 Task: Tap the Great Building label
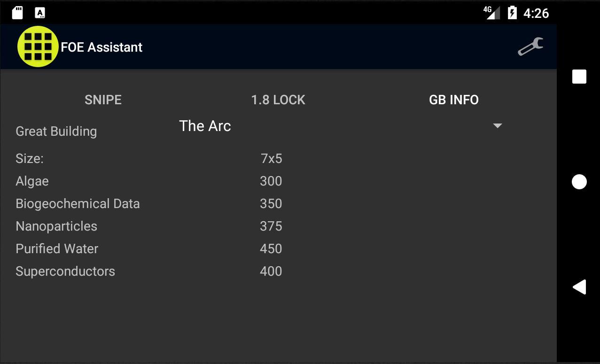pyautogui.click(x=56, y=131)
